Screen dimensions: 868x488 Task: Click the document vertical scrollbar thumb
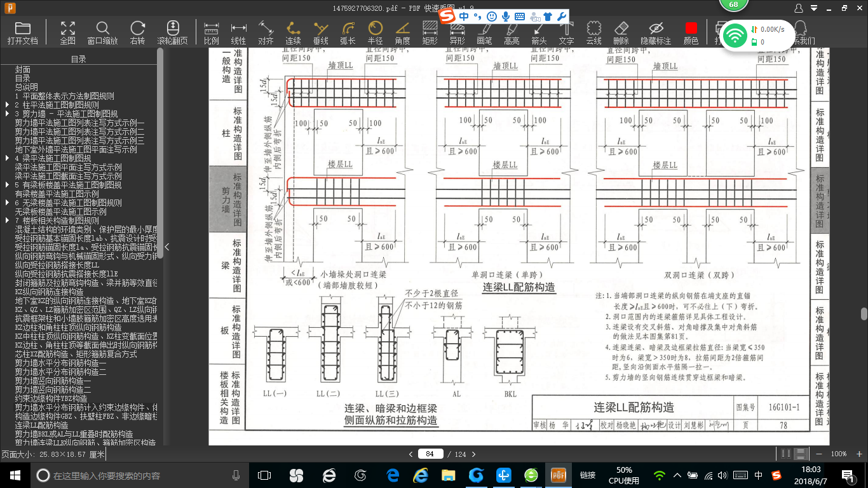pyautogui.click(x=864, y=314)
